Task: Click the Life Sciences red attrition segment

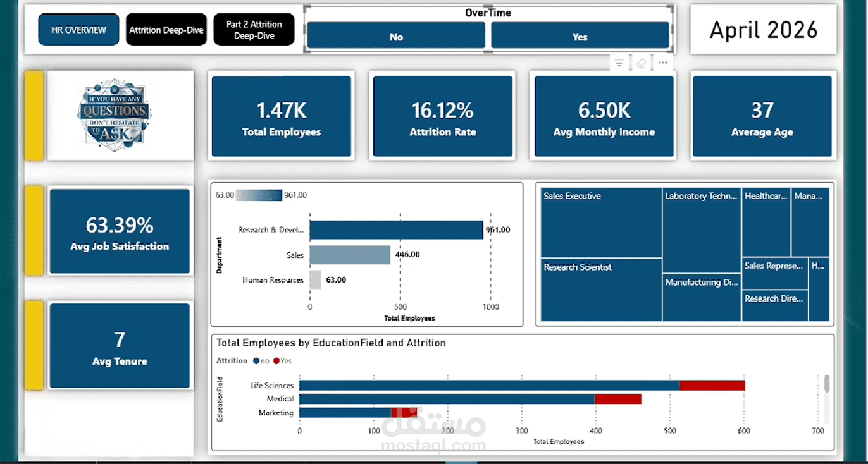Action: point(712,386)
